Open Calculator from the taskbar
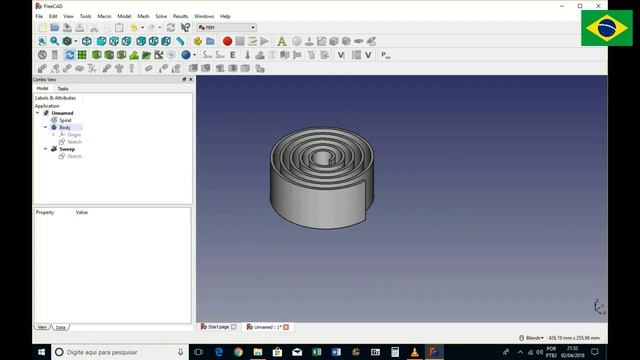The height and width of the screenshot is (360, 640). [x=395, y=352]
